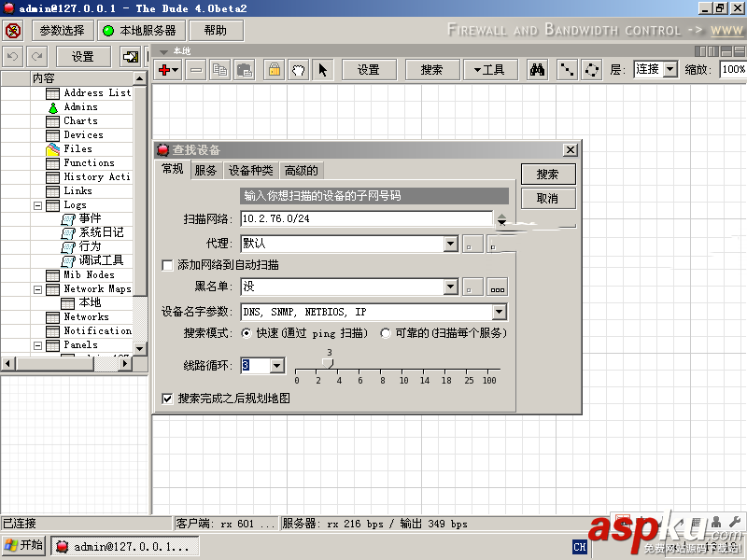The height and width of the screenshot is (560, 747).
Task: Click 搜索 button in map toolbar
Action: 432,70
